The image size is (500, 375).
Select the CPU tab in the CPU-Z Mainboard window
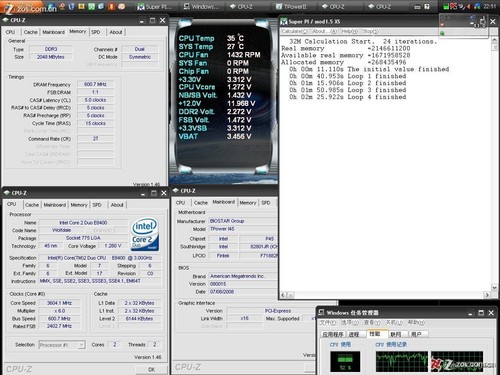(180, 203)
